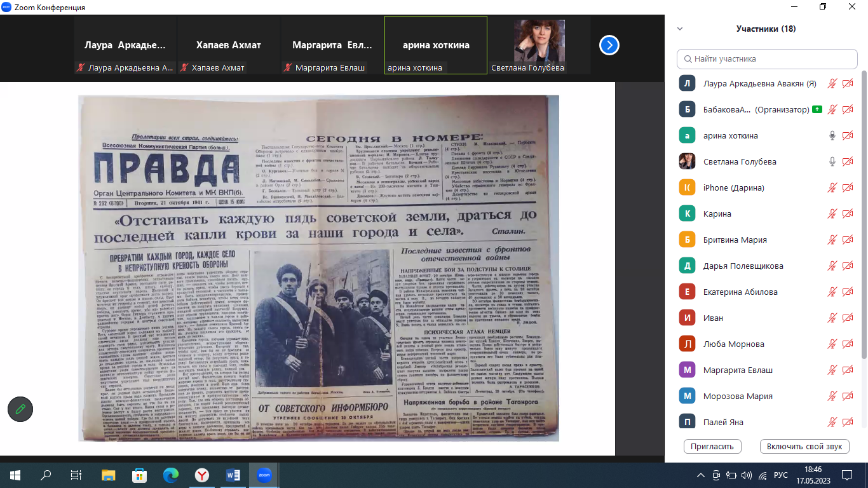Viewport: 868px width, 488px height.
Task: Click muted mic icon in Карина row
Action: point(832,213)
